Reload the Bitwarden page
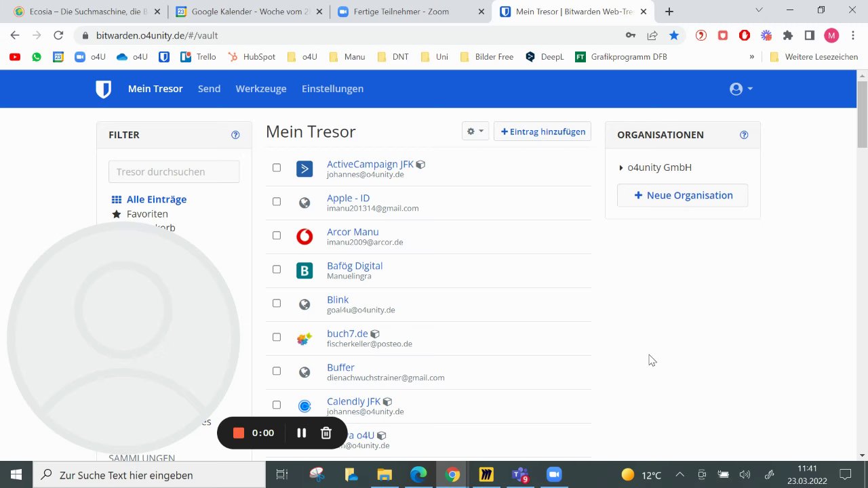Image resolution: width=868 pixels, height=488 pixels. 58,35
